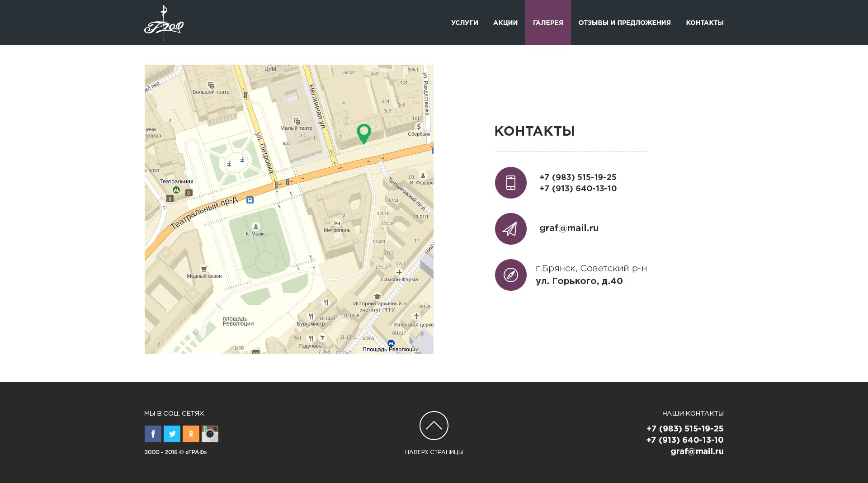Image resolution: width=868 pixels, height=483 pixels.
Task: Switch to the АКЦИИ section
Action: (505, 22)
